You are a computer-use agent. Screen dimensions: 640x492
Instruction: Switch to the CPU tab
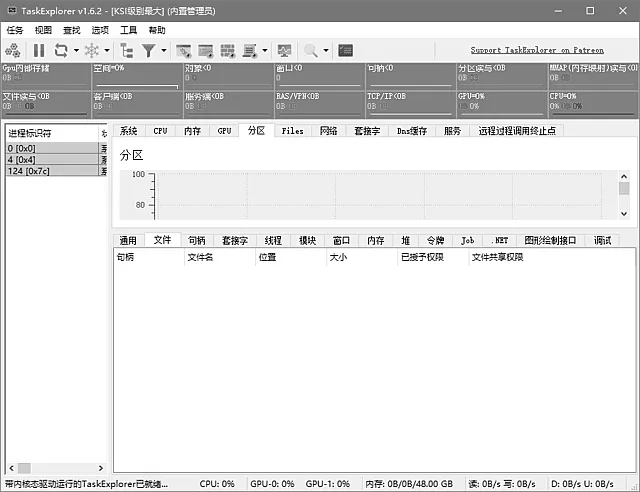click(x=160, y=131)
